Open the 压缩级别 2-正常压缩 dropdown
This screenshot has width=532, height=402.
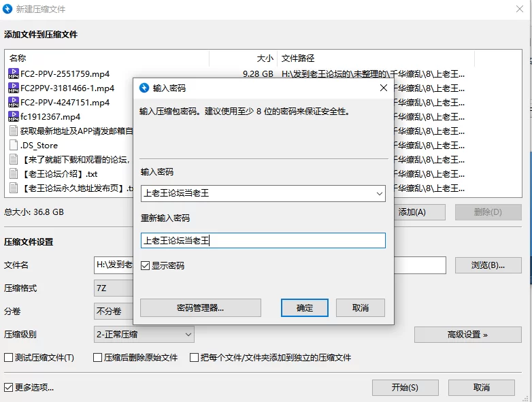coord(144,335)
